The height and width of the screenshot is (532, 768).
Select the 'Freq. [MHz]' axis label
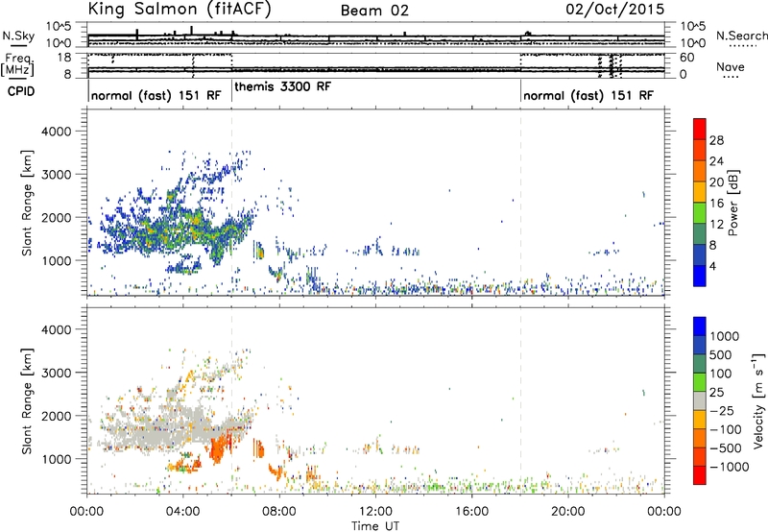click(x=18, y=65)
